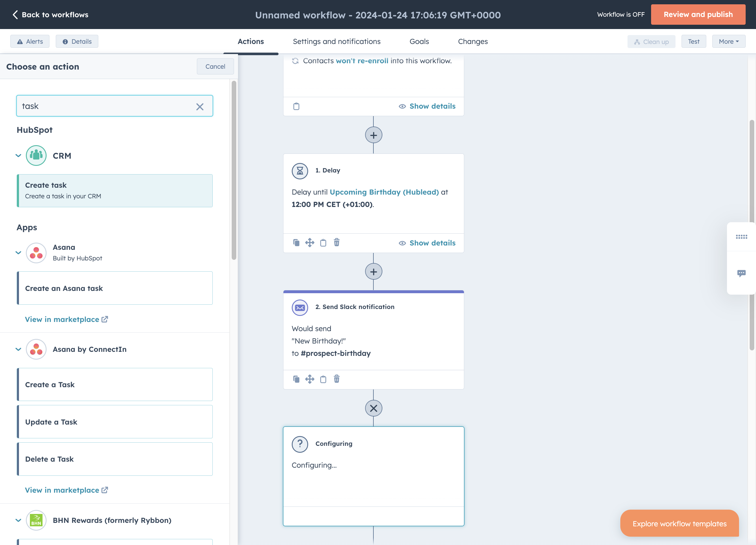Delete the Delay action
The height and width of the screenshot is (545, 756).
[337, 242]
